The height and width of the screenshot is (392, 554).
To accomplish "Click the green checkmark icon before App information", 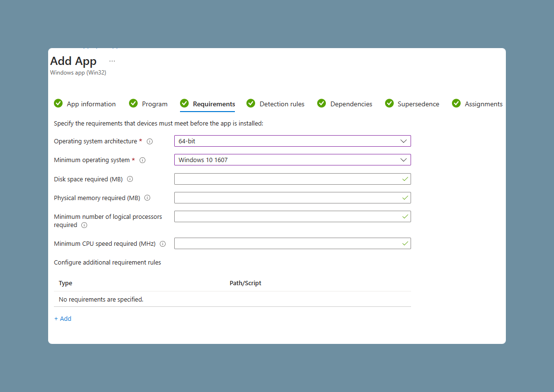I will coord(58,103).
